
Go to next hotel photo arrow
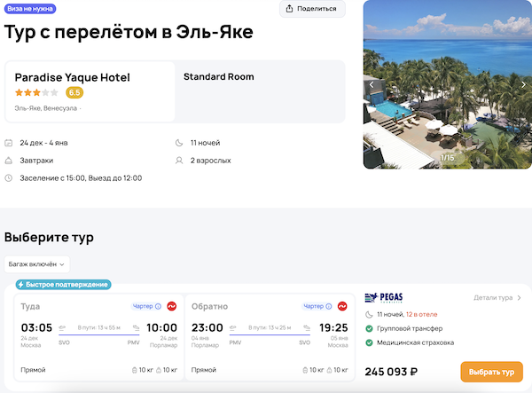523,85
